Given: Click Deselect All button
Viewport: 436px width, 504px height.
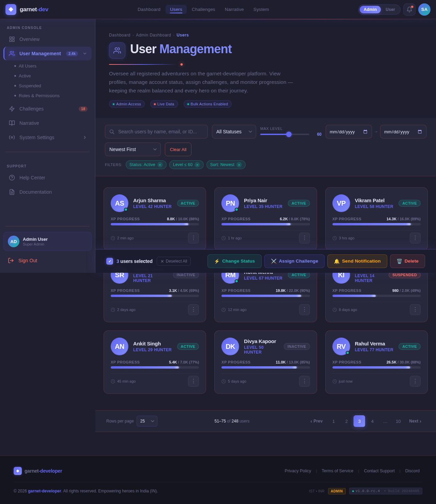Looking at the screenshot, I should pyautogui.click(x=174, y=261).
